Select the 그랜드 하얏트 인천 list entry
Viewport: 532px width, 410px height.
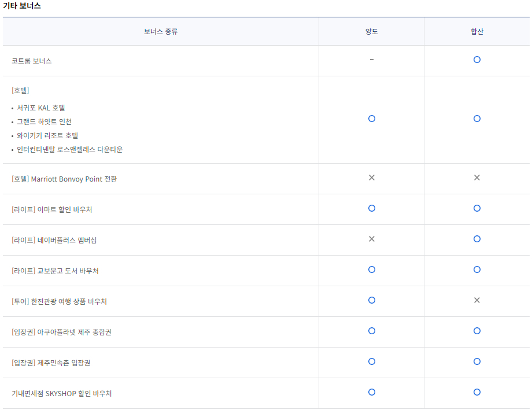click(x=43, y=121)
